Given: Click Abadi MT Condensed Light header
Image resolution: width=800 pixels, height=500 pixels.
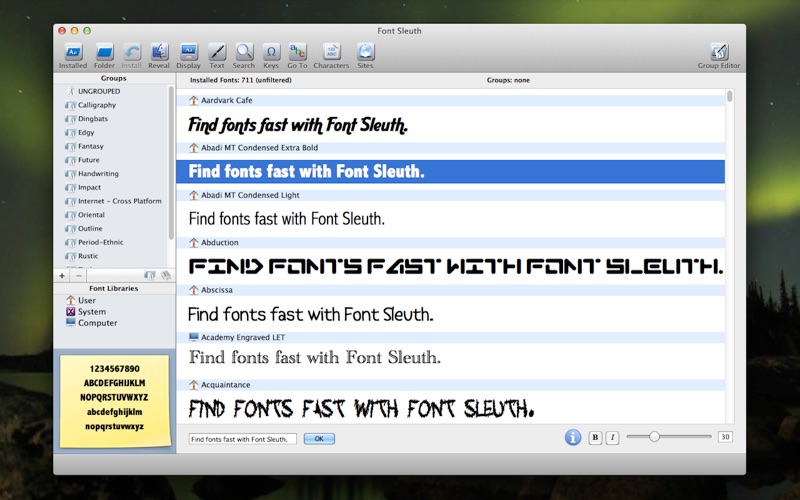Looking at the screenshot, I should pyautogui.click(x=451, y=195).
